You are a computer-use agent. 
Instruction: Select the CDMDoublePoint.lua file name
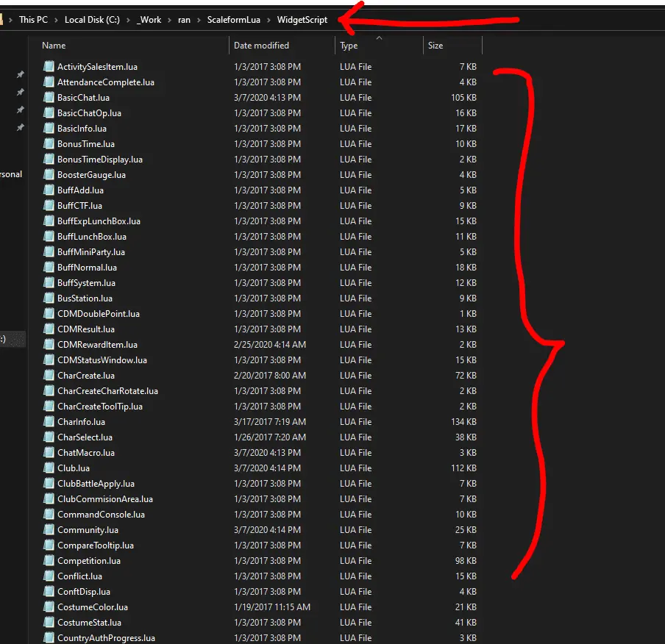coord(99,314)
